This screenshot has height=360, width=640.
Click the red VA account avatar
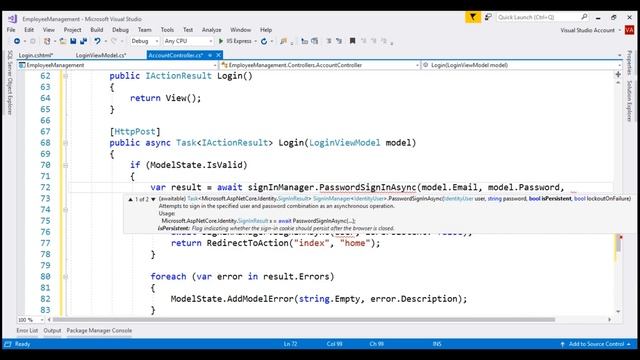[629, 30]
